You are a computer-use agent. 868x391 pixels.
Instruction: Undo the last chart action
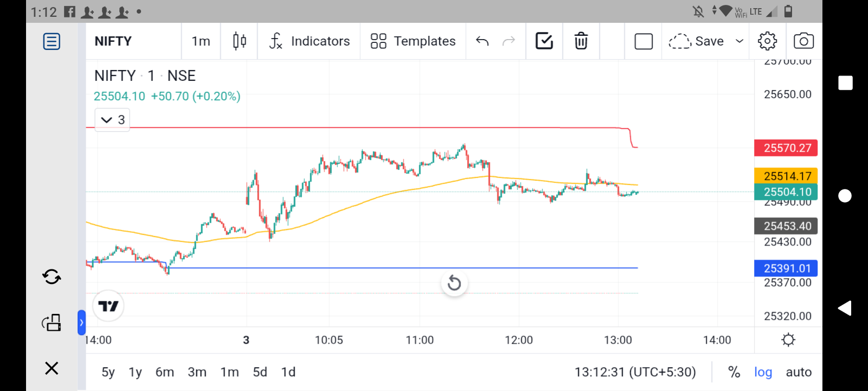pyautogui.click(x=482, y=41)
